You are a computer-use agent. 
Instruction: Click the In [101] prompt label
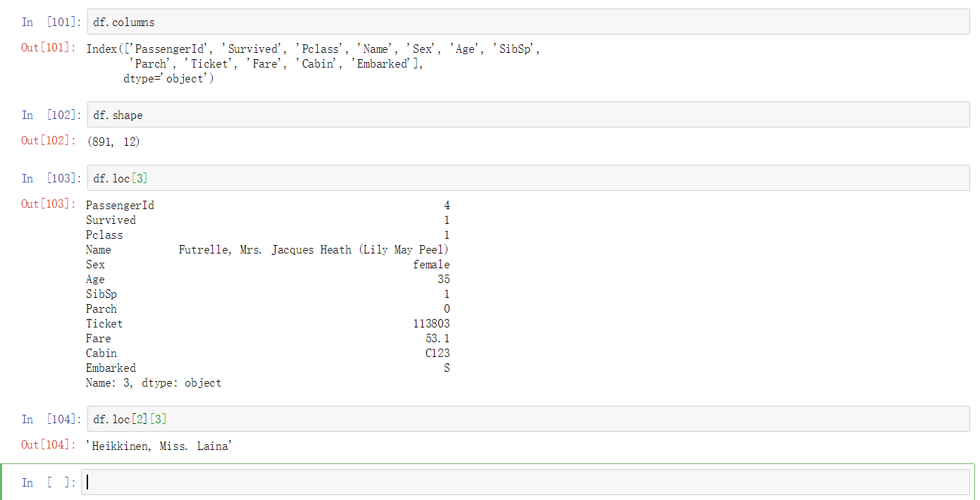click(x=51, y=22)
